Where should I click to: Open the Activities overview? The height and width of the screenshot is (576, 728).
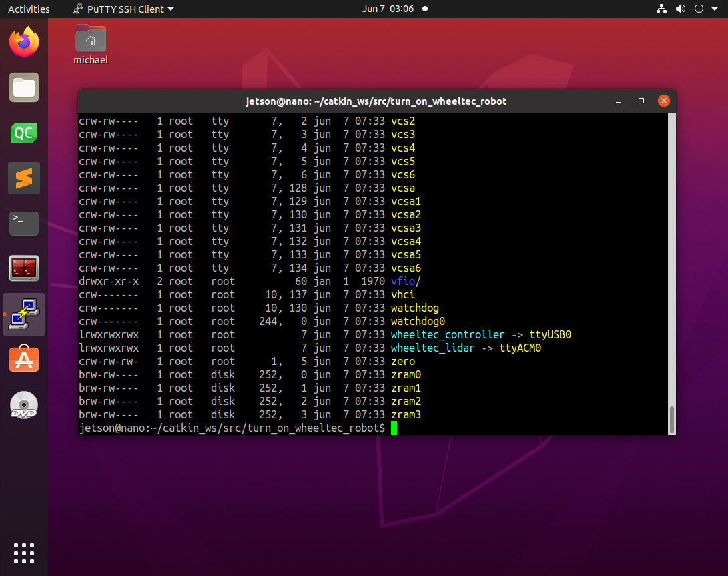(29, 9)
